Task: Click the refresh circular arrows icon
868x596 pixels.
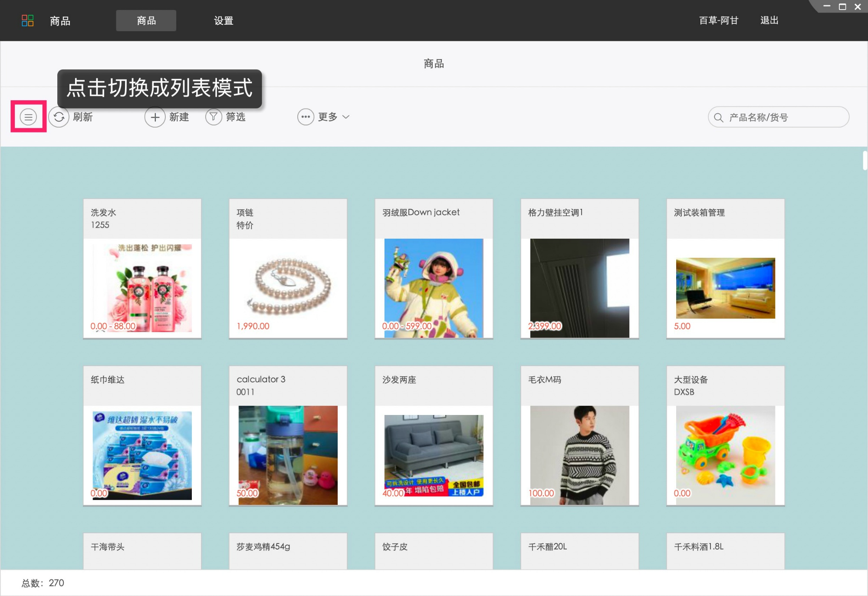Action: 59,117
